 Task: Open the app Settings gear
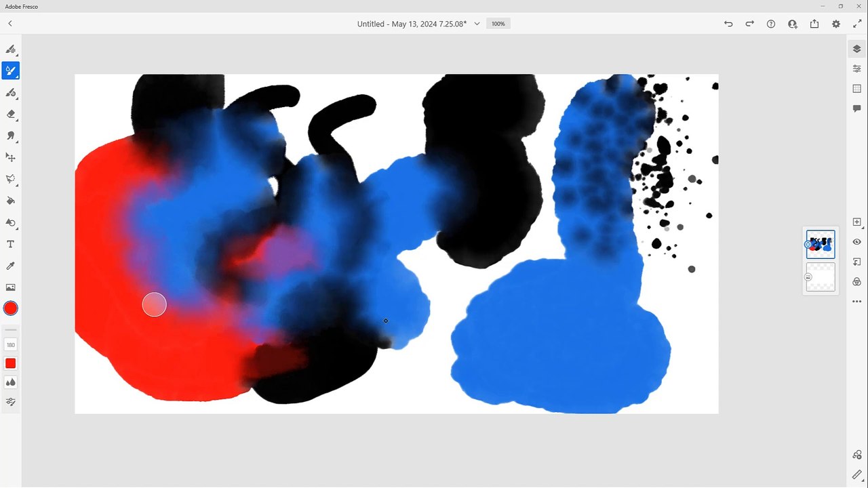coord(836,24)
